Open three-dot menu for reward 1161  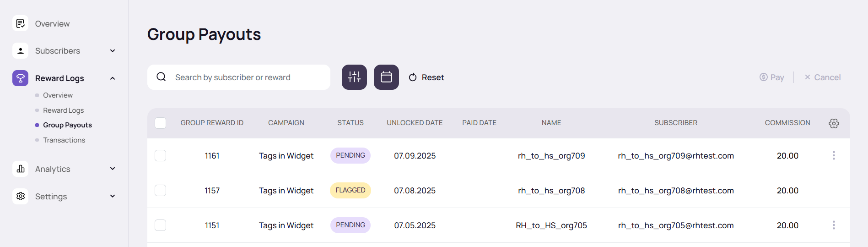834,156
